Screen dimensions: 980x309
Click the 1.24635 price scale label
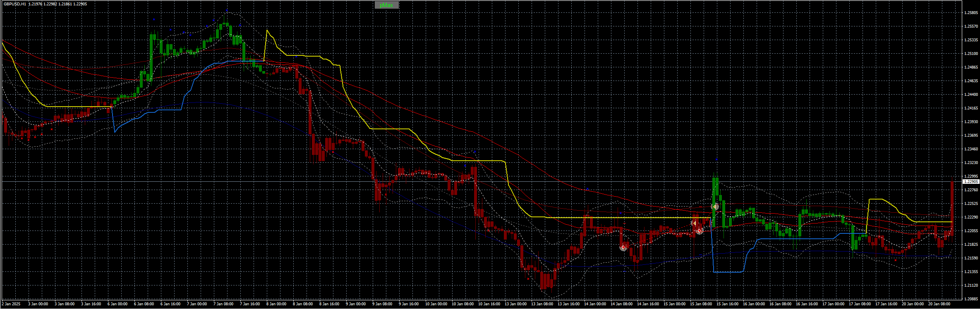[972, 81]
